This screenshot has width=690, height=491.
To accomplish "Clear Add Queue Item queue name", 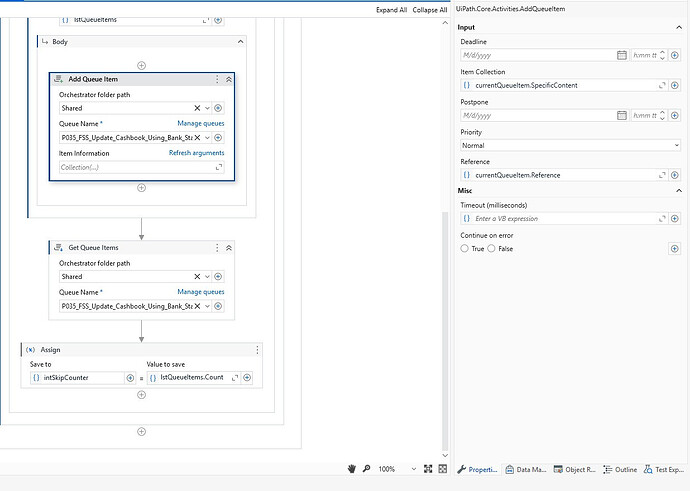I will click(197, 138).
